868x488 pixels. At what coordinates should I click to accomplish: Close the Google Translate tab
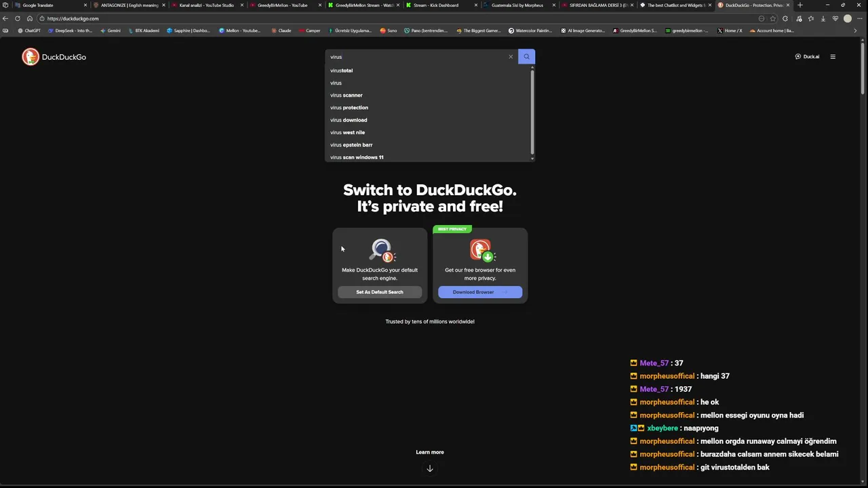pos(85,5)
